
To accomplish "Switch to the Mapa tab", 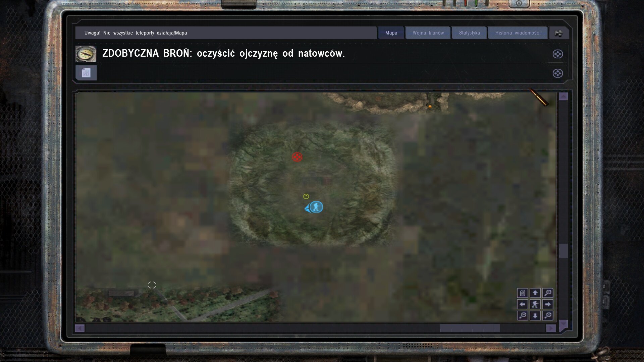I will (x=391, y=33).
